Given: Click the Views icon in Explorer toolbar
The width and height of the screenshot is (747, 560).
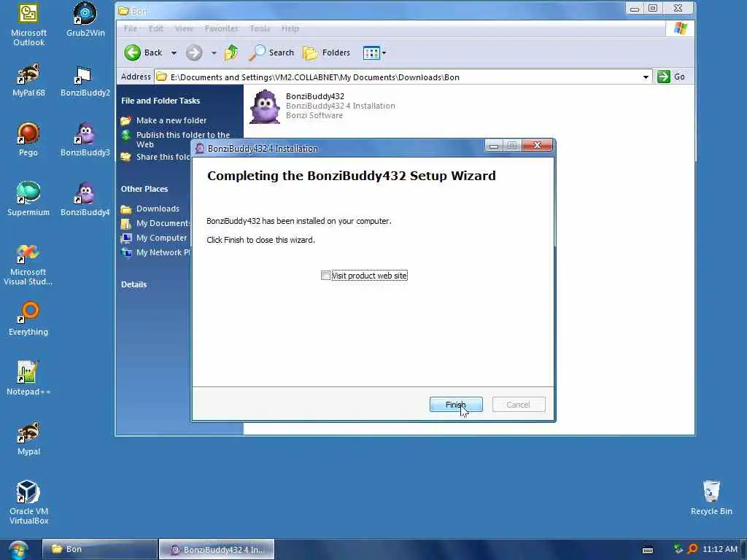Looking at the screenshot, I should point(371,52).
